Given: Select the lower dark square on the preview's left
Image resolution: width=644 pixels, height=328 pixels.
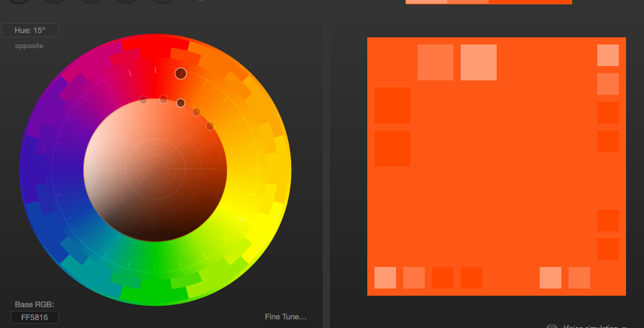Looking at the screenshot, I should (x=392, y=149).
